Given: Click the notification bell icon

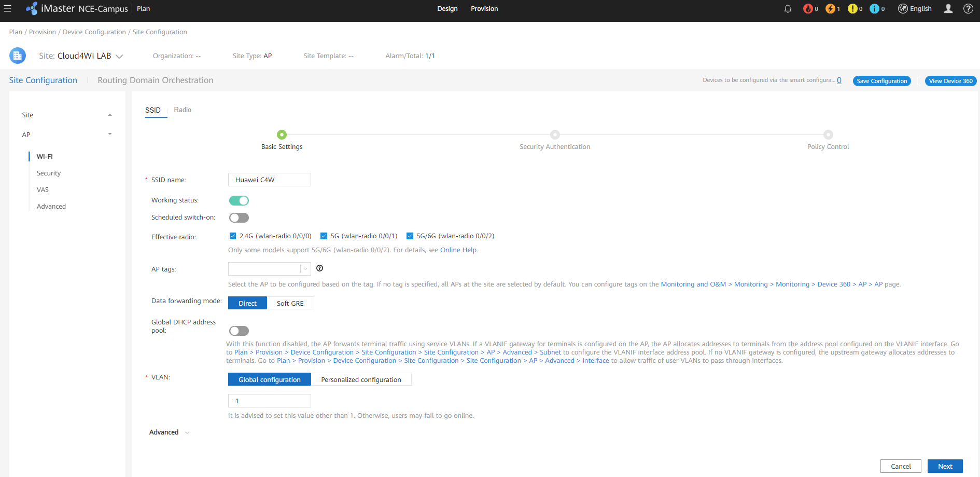Looking at the screenshot, I should coord(788,9).
